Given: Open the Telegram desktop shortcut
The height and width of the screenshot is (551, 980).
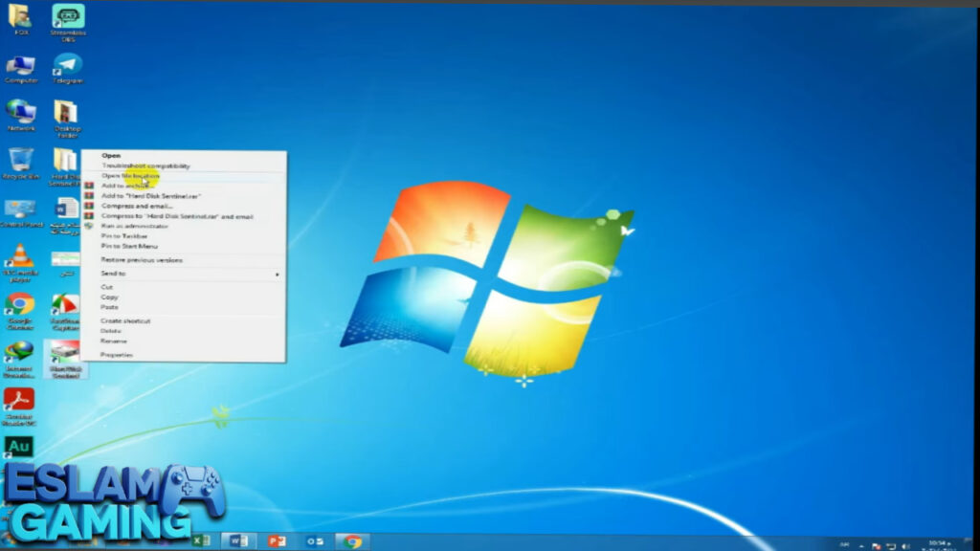Looking at the screenshot, I should (67, 66).
